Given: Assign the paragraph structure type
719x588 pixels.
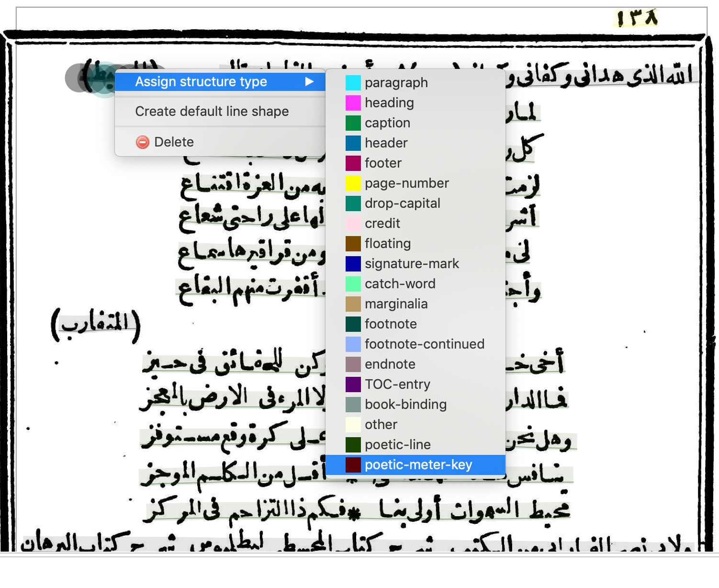Looking at the screenshot, I should pos(416,83).
